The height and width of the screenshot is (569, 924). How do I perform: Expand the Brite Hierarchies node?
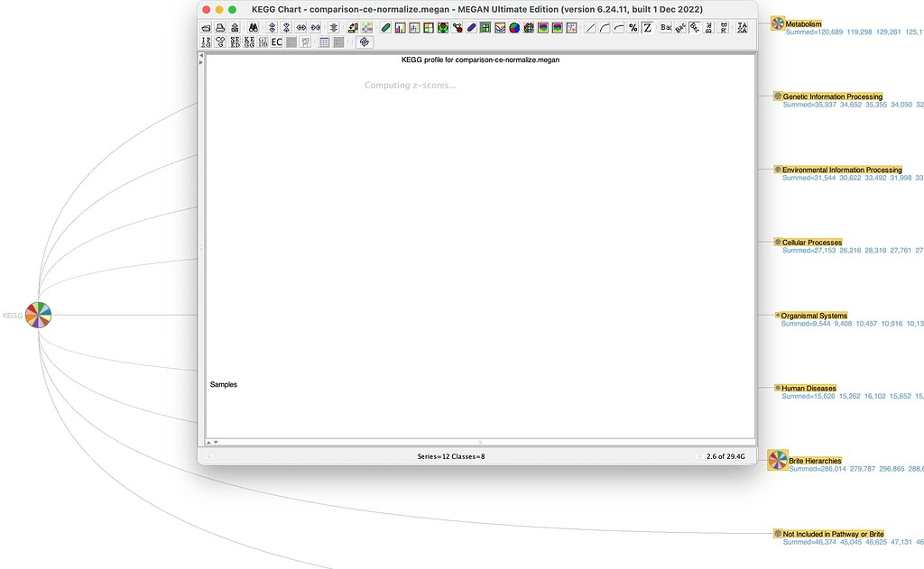pyautogui.click(x=777, y=460)
